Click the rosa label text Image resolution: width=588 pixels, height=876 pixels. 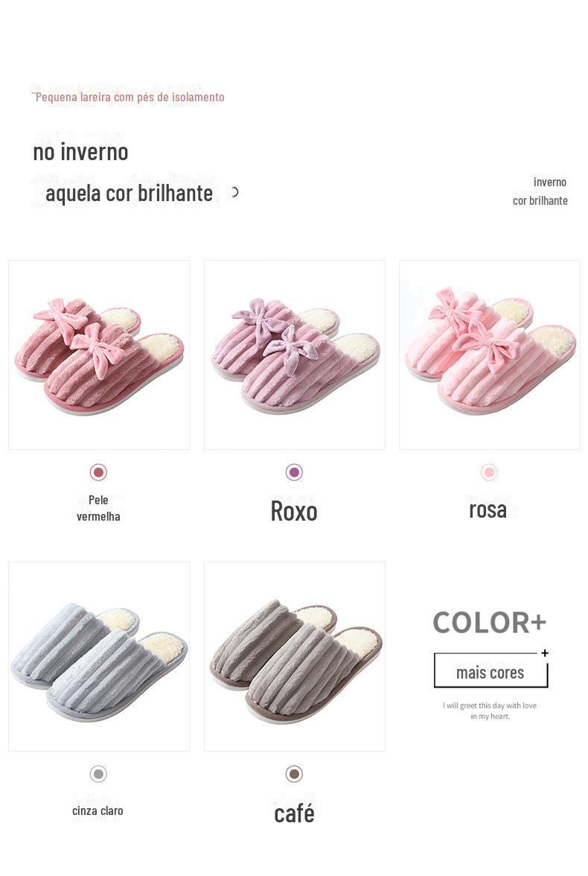pos(488,510)
